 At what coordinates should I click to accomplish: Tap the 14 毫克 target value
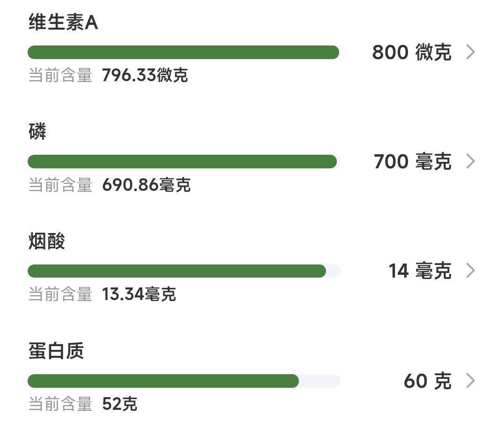[x=420, y=272]
